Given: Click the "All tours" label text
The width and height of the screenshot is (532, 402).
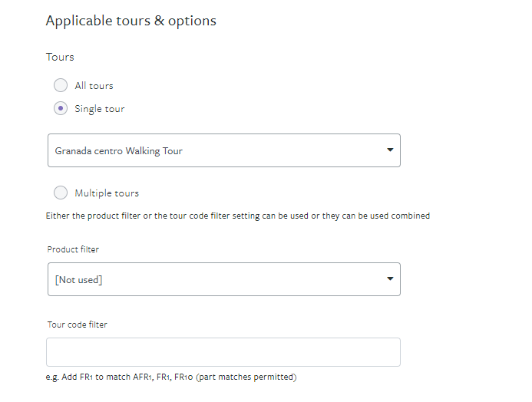Looking at the screenshot, I should pos(94,86).
